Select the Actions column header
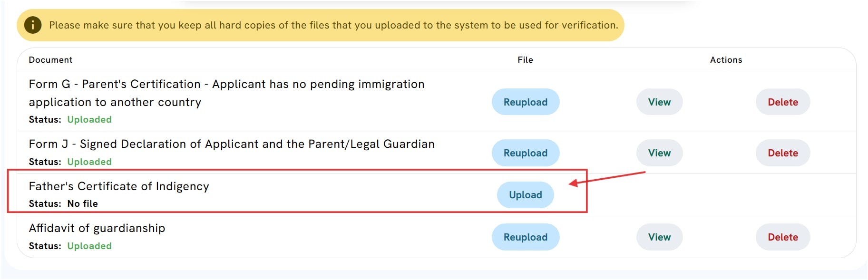The width and height of the screenshot is (868, 280). point(726,60)
